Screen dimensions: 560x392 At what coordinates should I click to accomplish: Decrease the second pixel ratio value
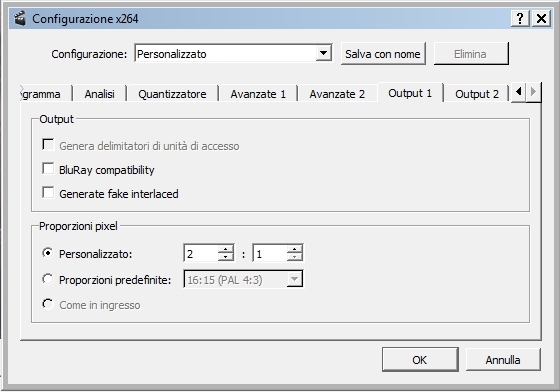click(295, 257)
